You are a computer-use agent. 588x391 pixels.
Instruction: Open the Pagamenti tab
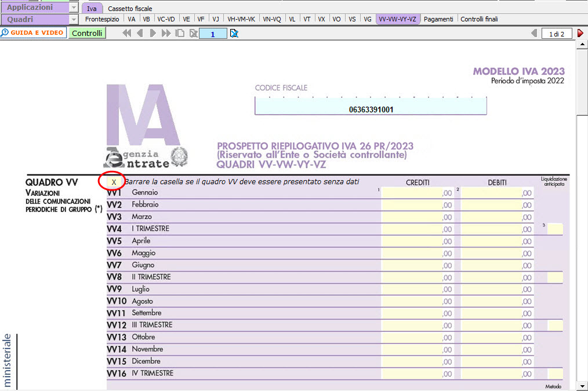tap(438, 19)
